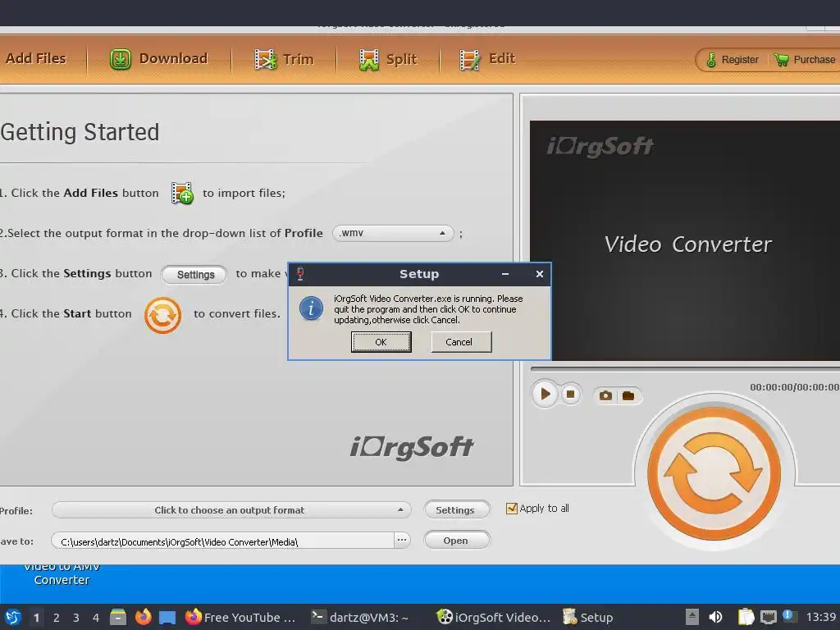Close the Setup dialog
Viewport: 840px width, 630px height.
(540, 274)
